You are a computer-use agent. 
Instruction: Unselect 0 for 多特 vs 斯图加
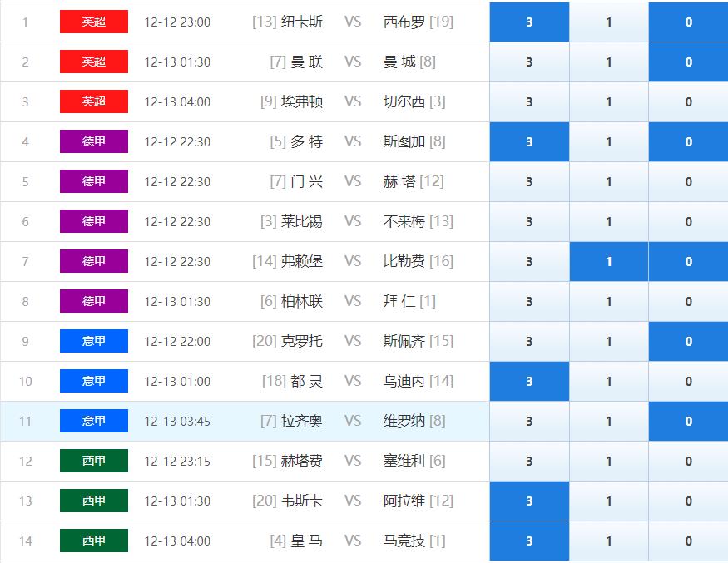(x=689, y=141)
